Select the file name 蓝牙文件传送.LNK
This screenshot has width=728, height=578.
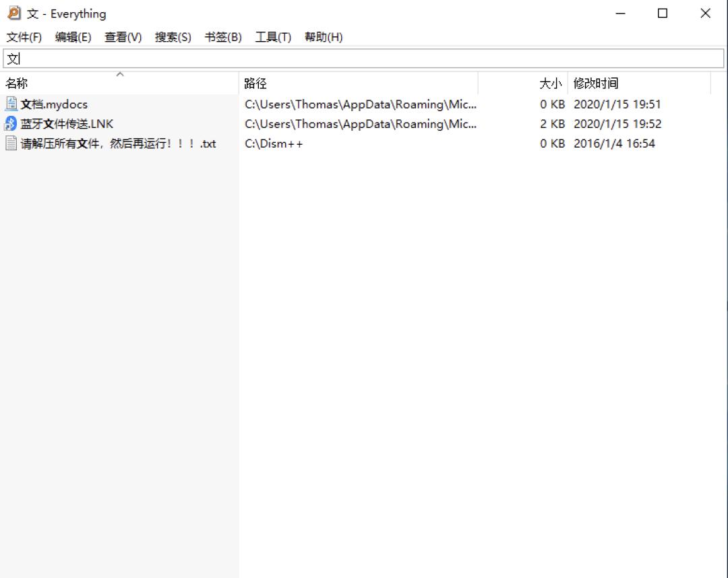[67, 124]
